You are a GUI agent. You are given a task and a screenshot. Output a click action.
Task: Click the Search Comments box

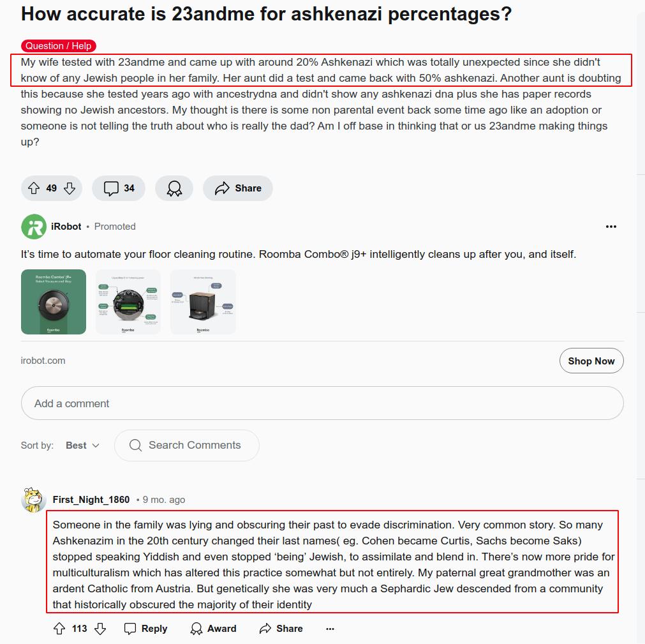[187, 446]
